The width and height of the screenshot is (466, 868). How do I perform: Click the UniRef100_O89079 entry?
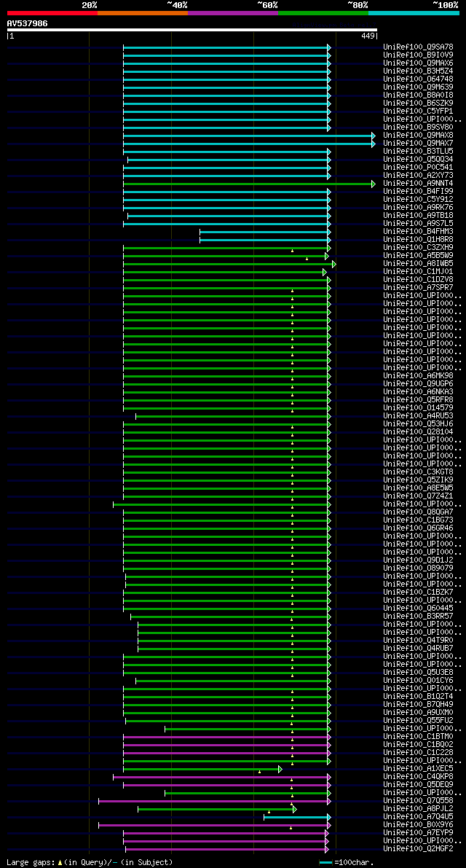click(418, 569)
